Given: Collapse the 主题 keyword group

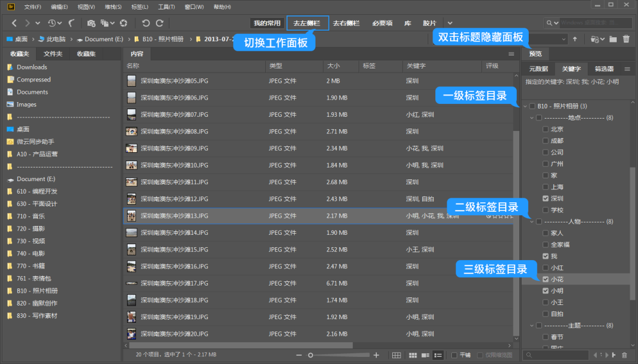Looking at the screenshot, I should [x=532, y=326].
